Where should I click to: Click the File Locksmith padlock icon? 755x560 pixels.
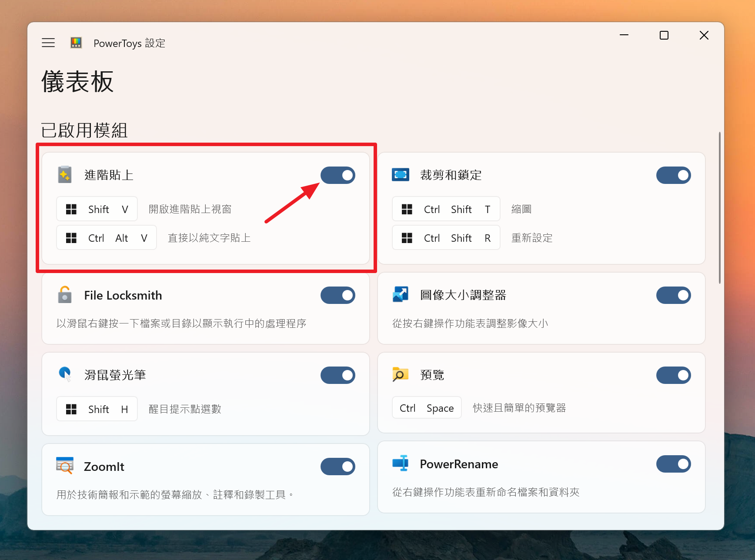(x=65, y=295)
